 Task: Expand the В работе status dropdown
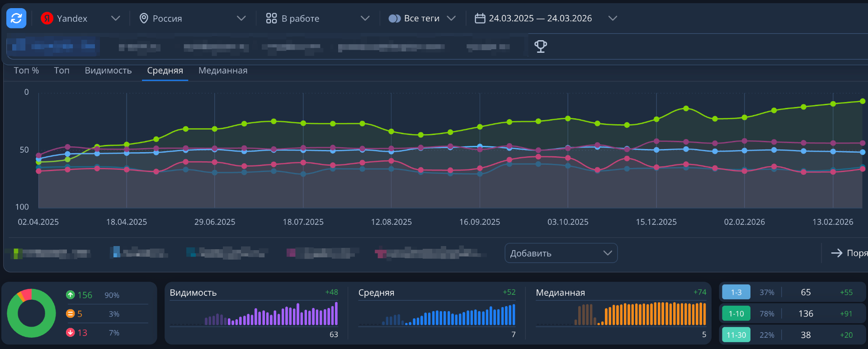[x=317, y=18]
